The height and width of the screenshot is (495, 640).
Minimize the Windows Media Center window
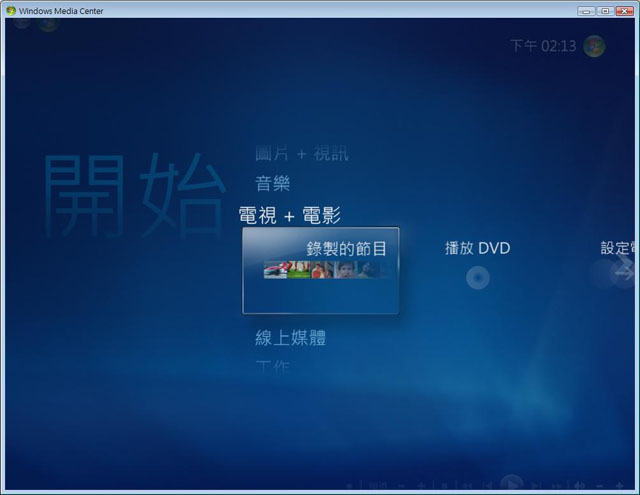pos(586,11)
